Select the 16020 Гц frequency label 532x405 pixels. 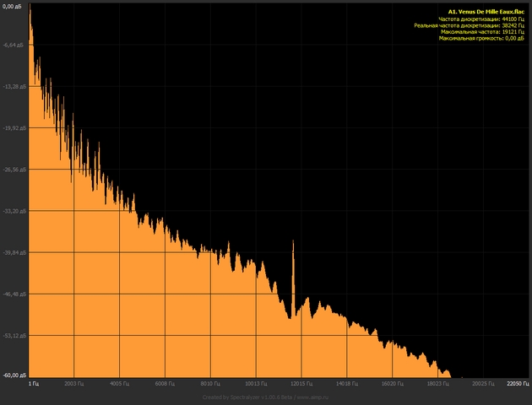[x=394, y=383]
